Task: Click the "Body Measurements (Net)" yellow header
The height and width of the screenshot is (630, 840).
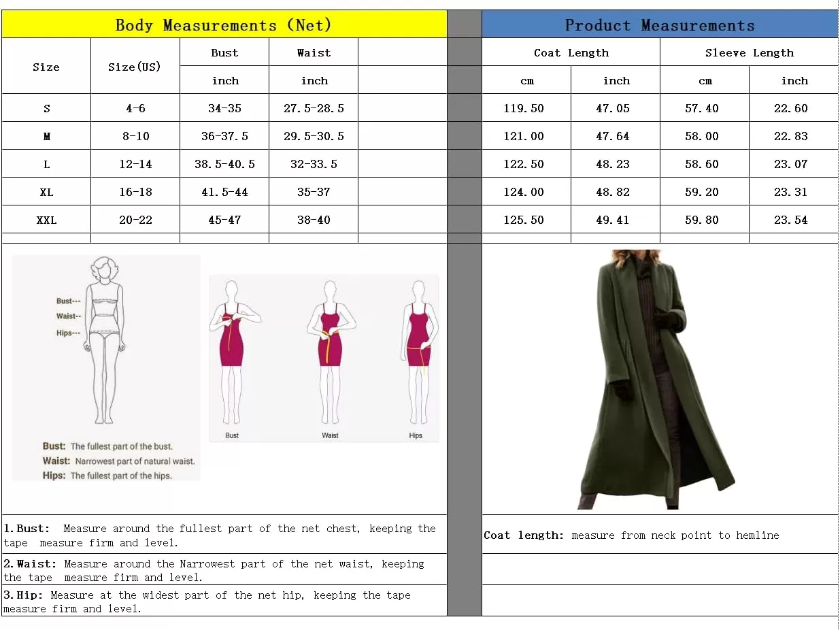Action: pyautogui.click(x=224, y=25)
